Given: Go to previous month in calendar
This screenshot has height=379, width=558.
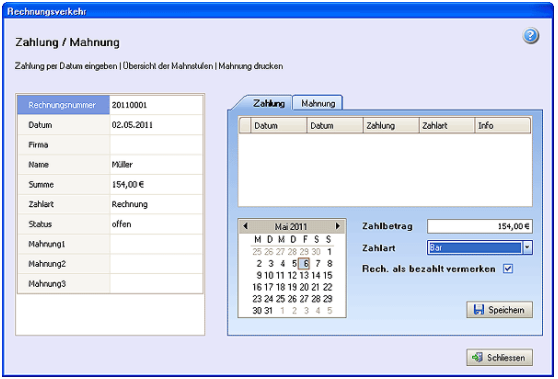Looking at the screenshot, I should pos(245,226).
